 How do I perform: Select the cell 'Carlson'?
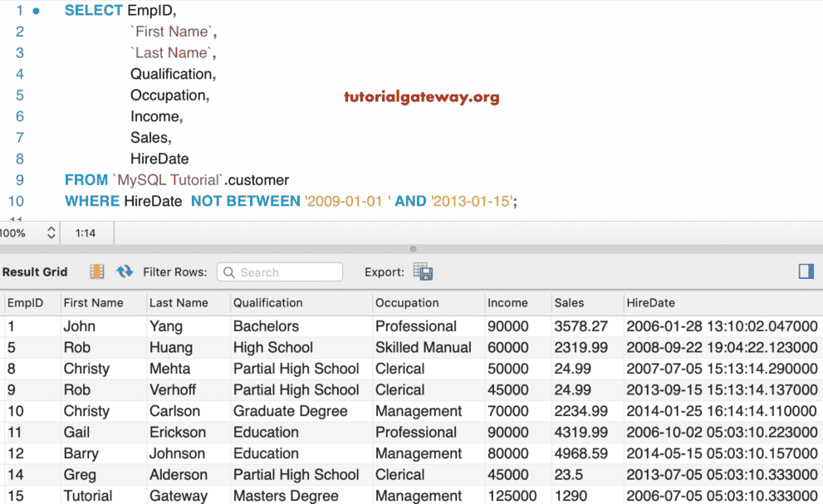[x=174, y=411]
